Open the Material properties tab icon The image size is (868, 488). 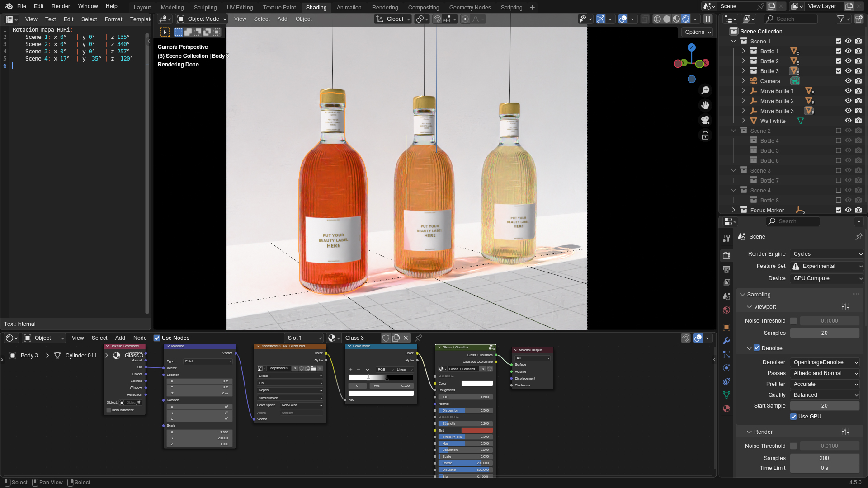(x=726, y=408)
